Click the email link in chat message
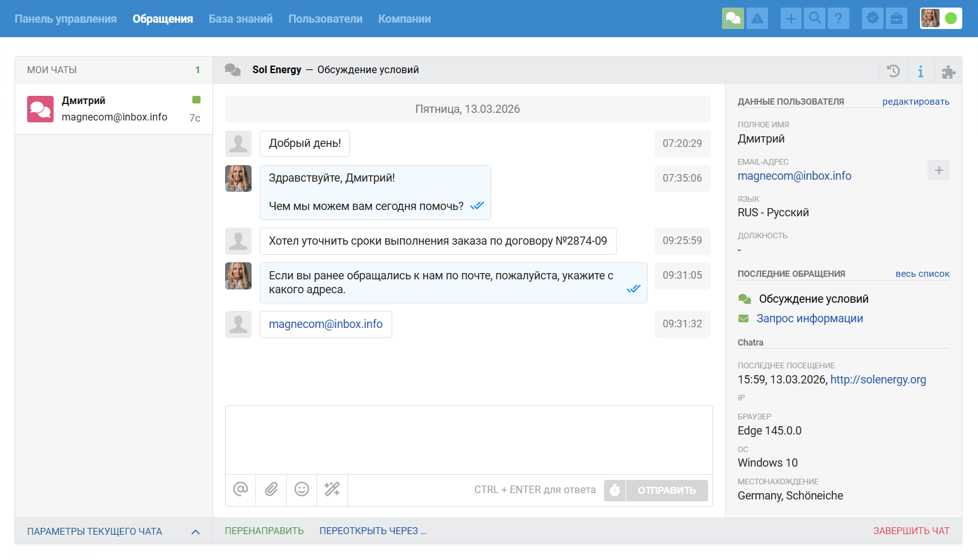978x560 pixels. pyautogui.click(x=325, y=324)
